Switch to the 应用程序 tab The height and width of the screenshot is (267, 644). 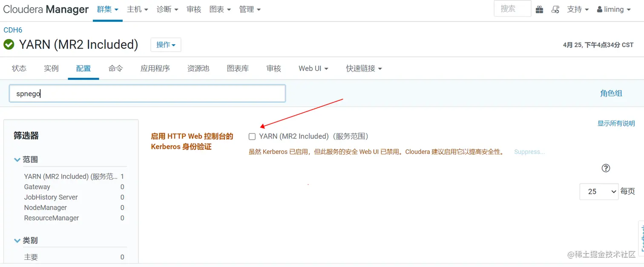point(155,68)
